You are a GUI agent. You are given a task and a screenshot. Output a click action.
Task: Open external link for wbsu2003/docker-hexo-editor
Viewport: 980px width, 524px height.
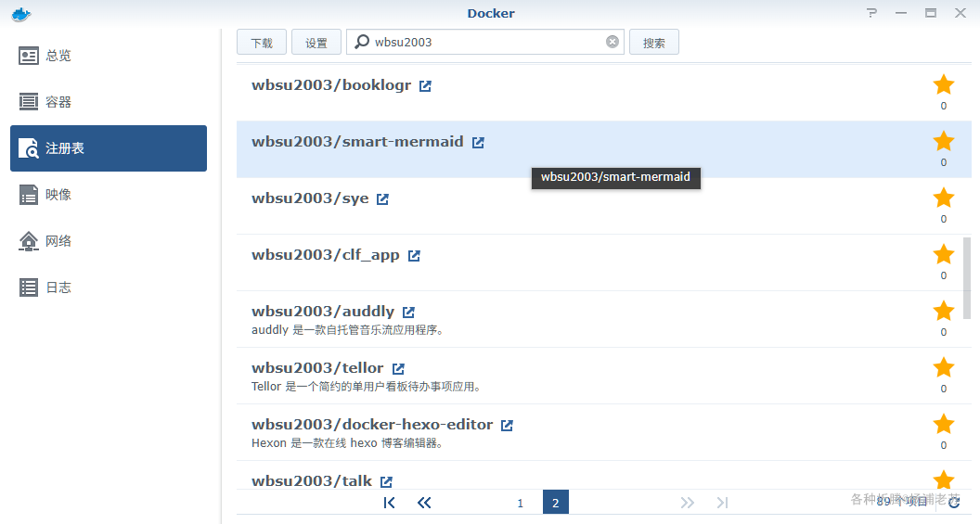[507, 426]
